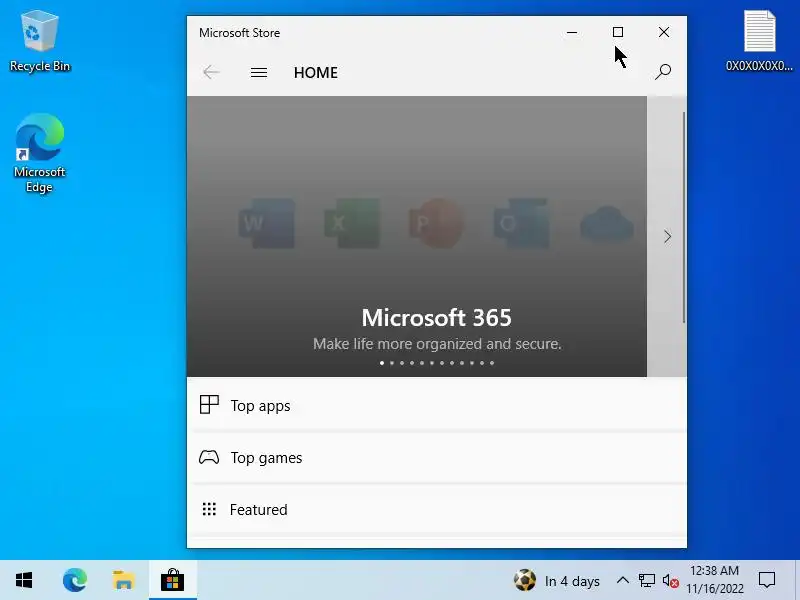Image resolution: width=800 pixels, height=600 pixels.
Task: Open the hamburger navigation menu
Action: (259, 72)
